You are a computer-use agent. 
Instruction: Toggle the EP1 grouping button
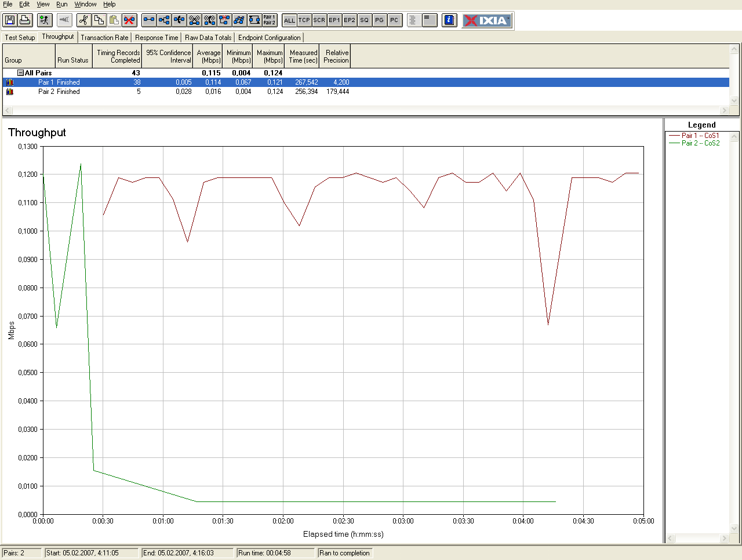tap(334, 20)
